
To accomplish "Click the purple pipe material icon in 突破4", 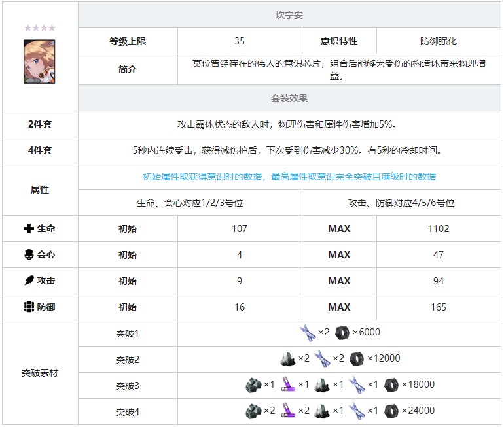I will [288, 411].
